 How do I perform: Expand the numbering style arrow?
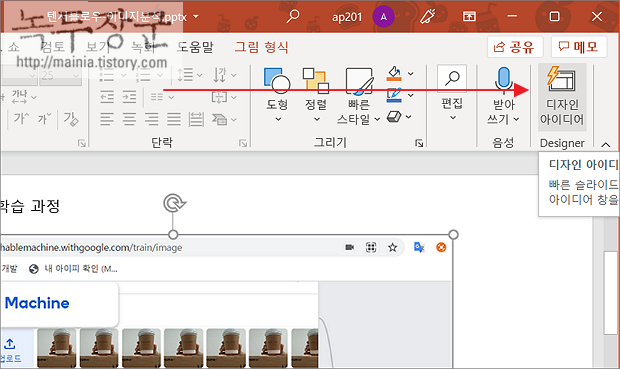(x=160, y=75)
